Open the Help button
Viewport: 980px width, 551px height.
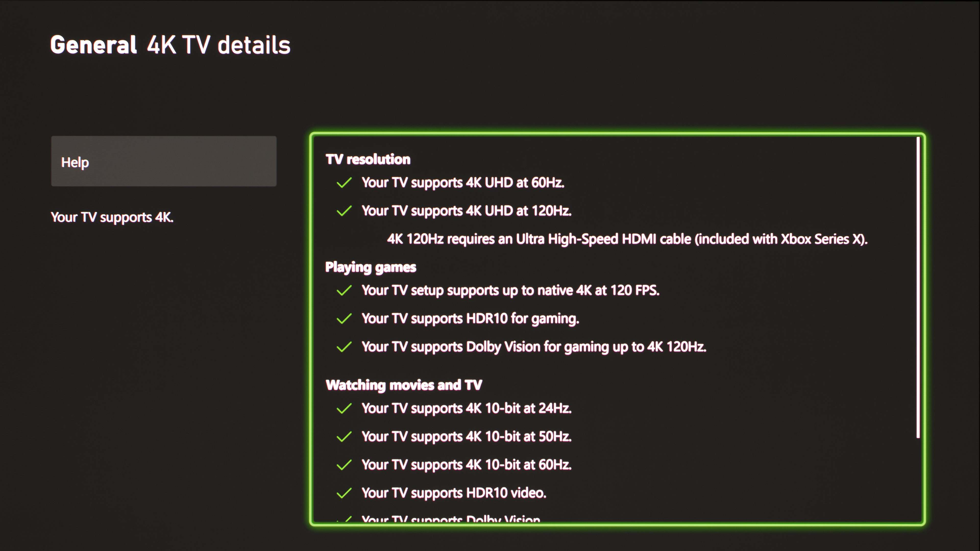[x=164, y=161]
